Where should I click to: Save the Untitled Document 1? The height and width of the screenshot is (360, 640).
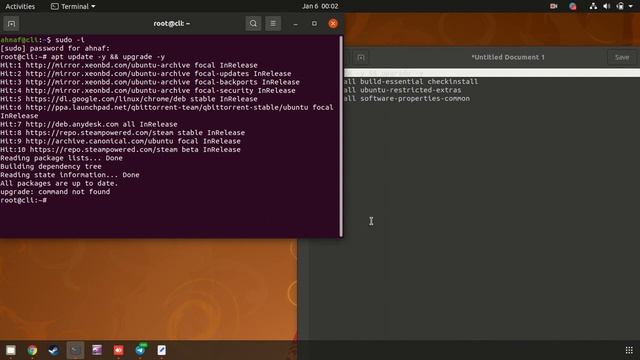(x=622, y=57)
